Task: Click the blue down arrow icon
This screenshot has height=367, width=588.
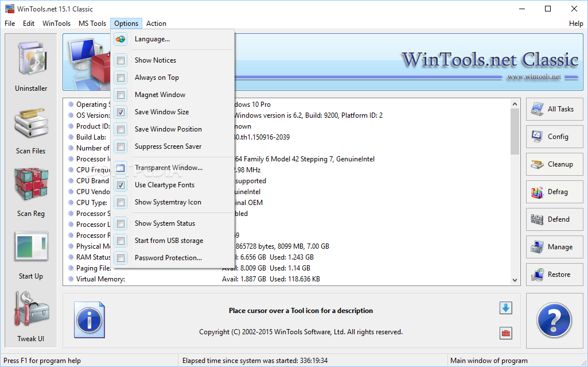Action: pyautogui.click(x=506, y=308)
